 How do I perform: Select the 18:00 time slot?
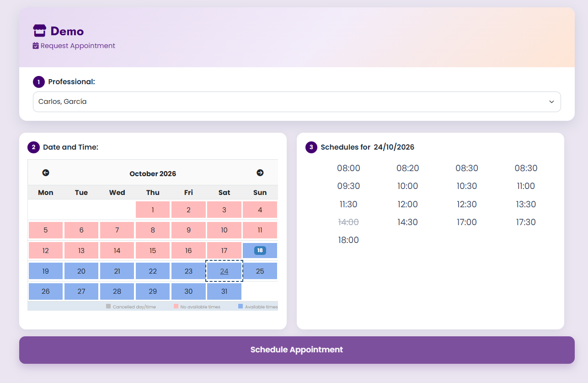point(348,240)
